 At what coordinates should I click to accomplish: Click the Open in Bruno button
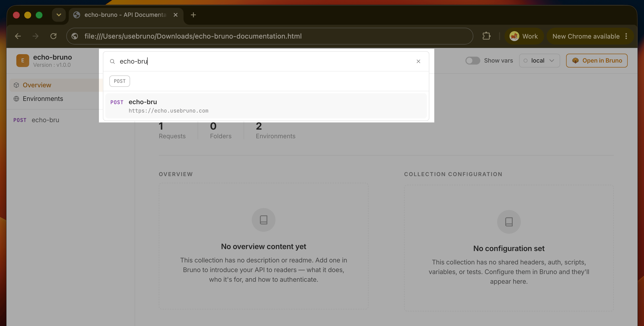[597, 61]
